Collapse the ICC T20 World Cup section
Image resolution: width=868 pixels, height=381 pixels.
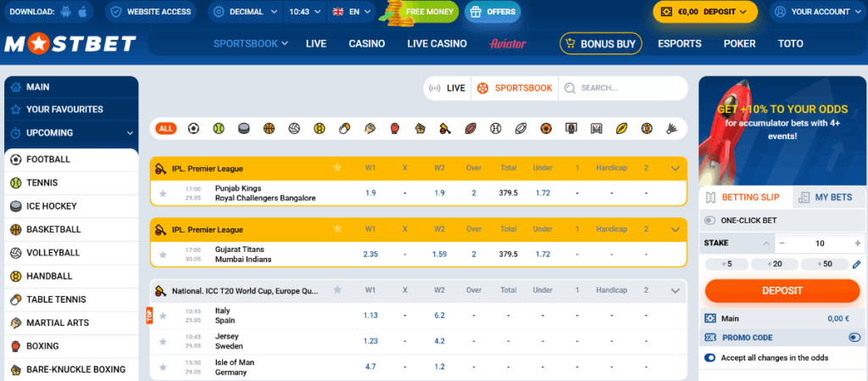click(x=675, y=290)
